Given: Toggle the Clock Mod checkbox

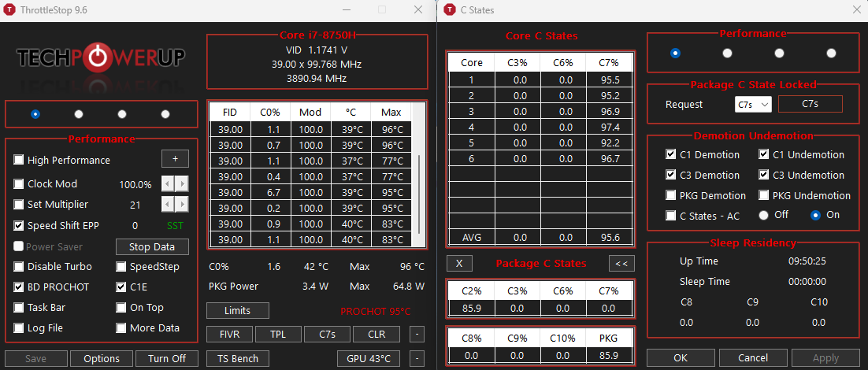Looking at the screenshot, I should pyautogui.click(x=19, y=183).
